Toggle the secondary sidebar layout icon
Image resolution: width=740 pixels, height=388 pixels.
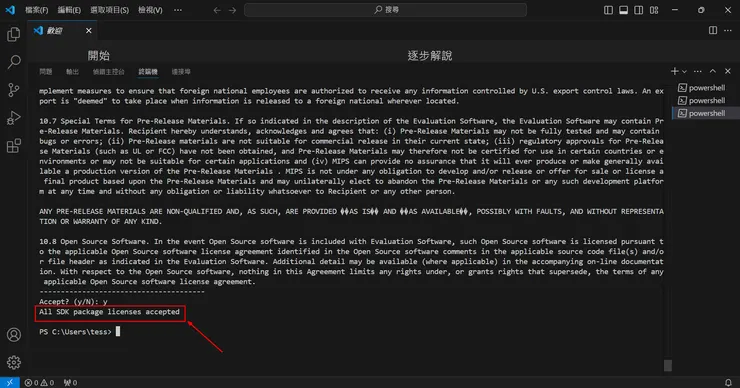pyautogui.click(x=639, y=10)
